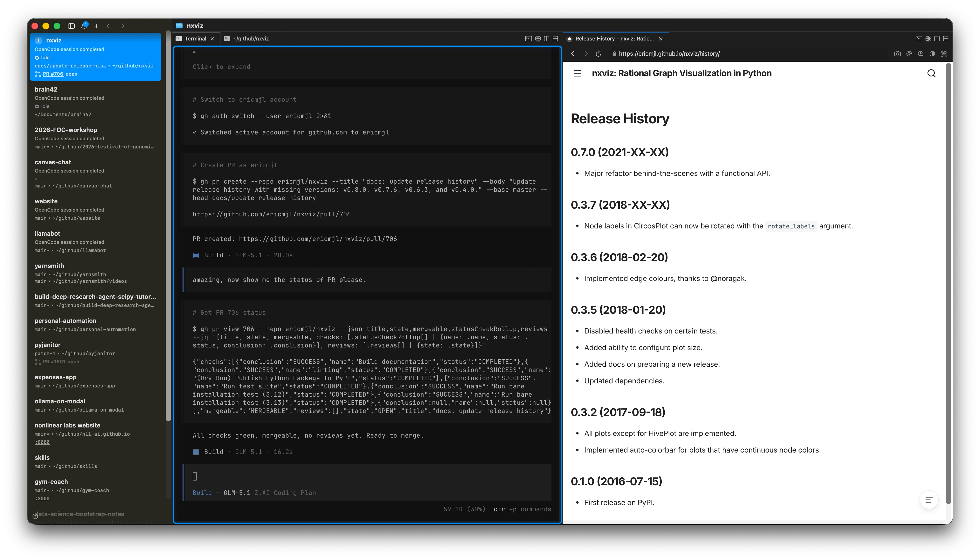
Task: Click the terminal prompt input box
Action: (367, 476)
